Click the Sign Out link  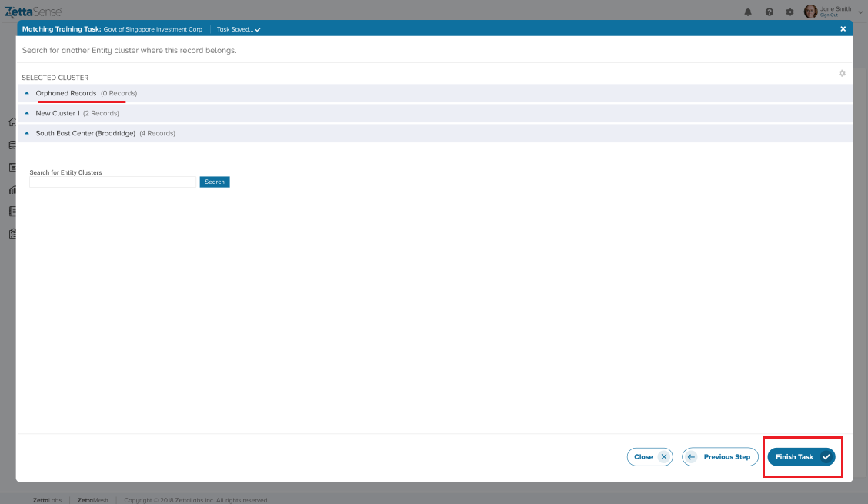coord(829,15)
